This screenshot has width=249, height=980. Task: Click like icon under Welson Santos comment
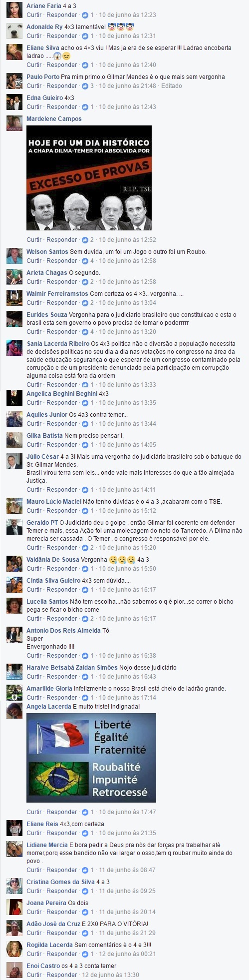pos(85,261)
